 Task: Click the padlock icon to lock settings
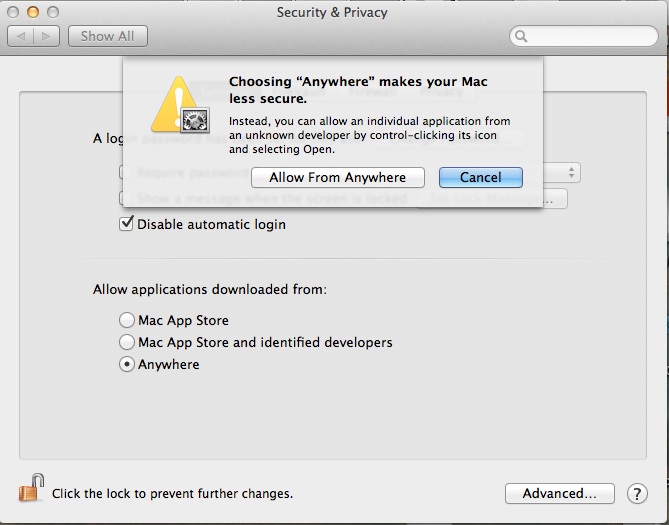pyautogui.click(x=31, y=489)
